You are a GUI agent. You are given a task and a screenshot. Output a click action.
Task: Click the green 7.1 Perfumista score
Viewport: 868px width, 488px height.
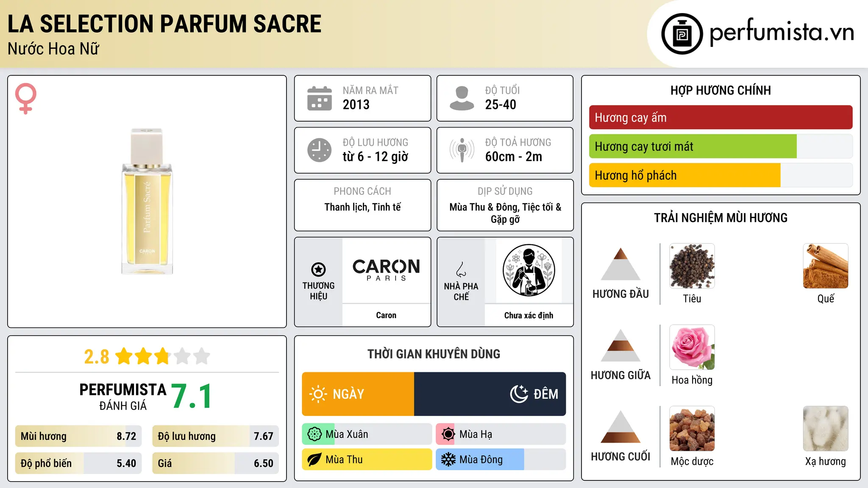coord(192,396)
